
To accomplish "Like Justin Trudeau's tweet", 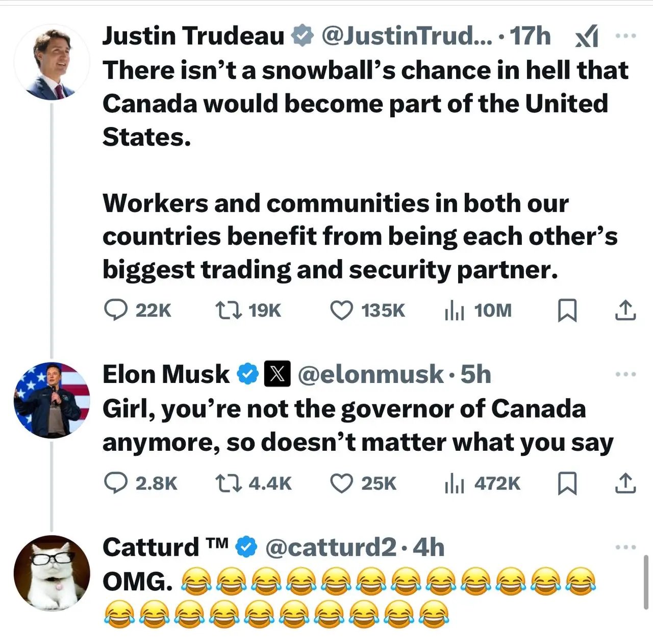I will (341, 310).
